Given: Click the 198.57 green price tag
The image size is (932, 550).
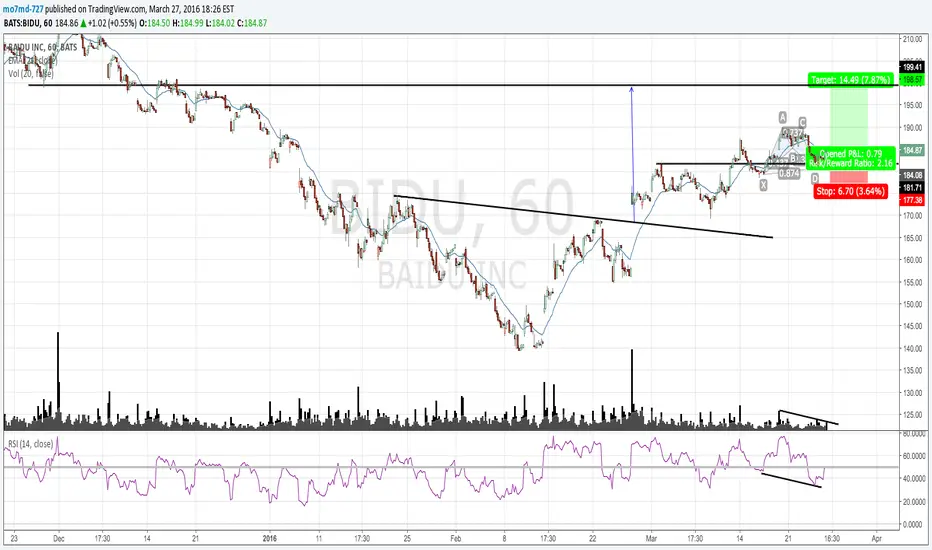Looking at the screenshot, I should pos(912,79).
